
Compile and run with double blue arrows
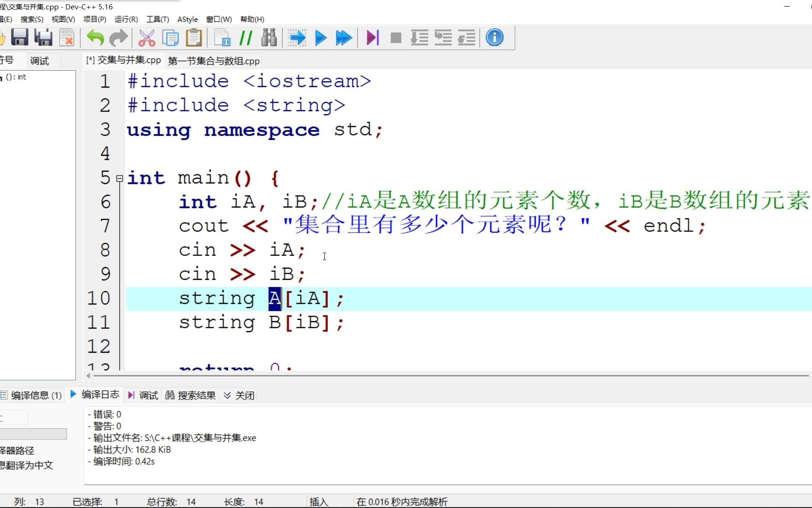click(x=344, y=38)
